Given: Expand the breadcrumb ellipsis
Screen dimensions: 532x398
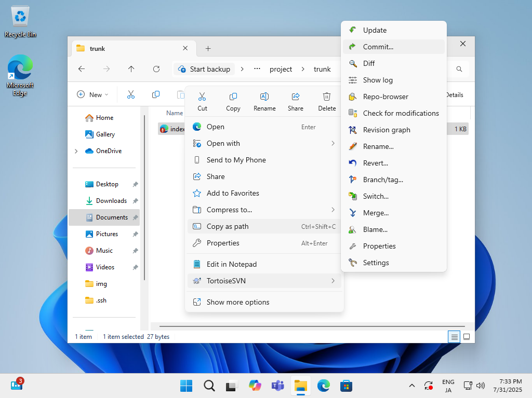Looking at the screenshot, I should click(257, 69).
